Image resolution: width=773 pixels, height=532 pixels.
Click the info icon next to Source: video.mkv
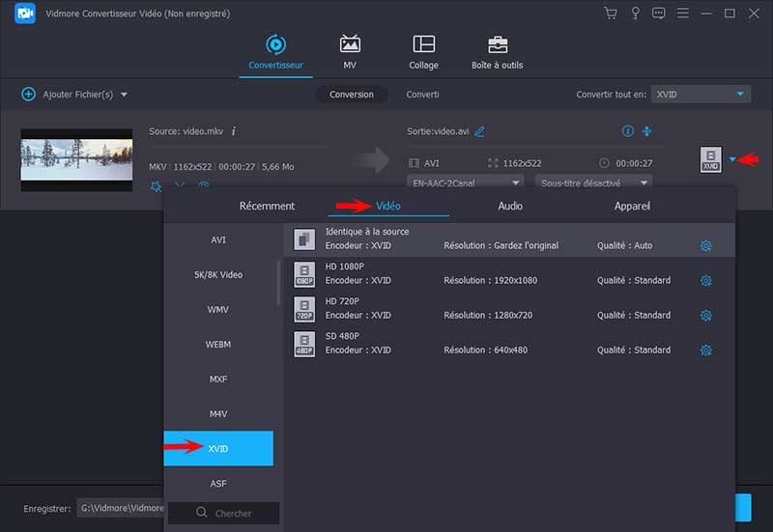point(234,131)
